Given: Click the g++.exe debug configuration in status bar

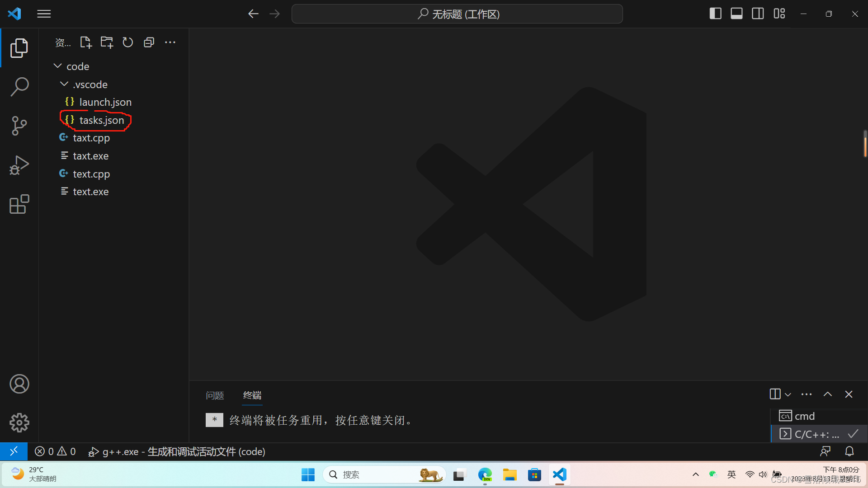Looking at the screenshot, I should tap(177, 451).
